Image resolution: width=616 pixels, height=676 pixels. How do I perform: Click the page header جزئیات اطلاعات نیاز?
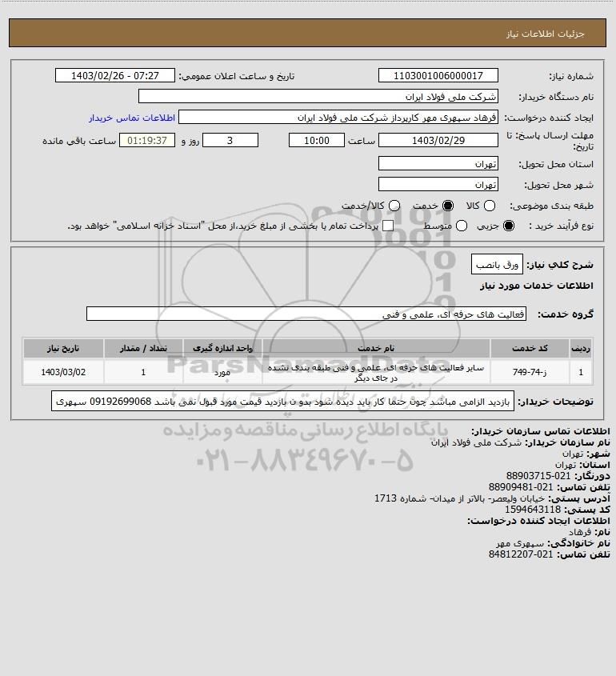point(546,34)
